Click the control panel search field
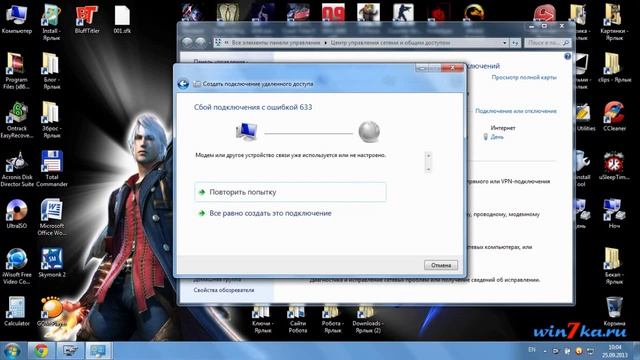The width and height of the screenshot is (640, 360). click(x=547, y=42)
